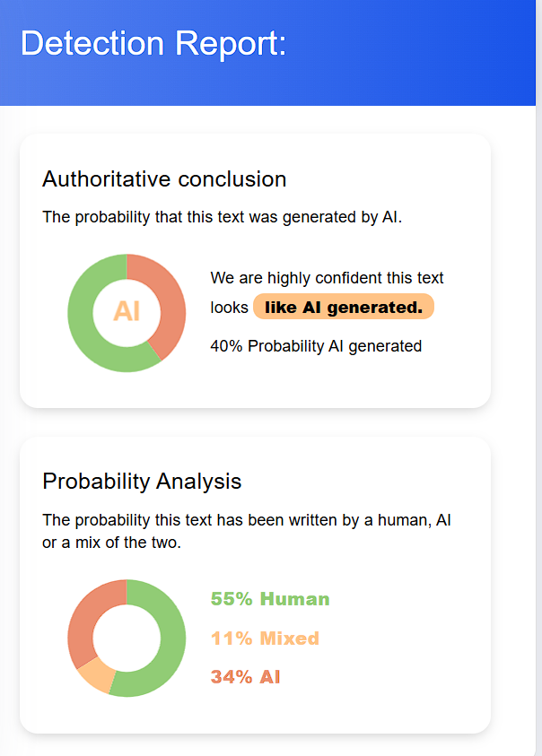
Task: Click the "11% Mixed" legend label
Action: [265, 639]
